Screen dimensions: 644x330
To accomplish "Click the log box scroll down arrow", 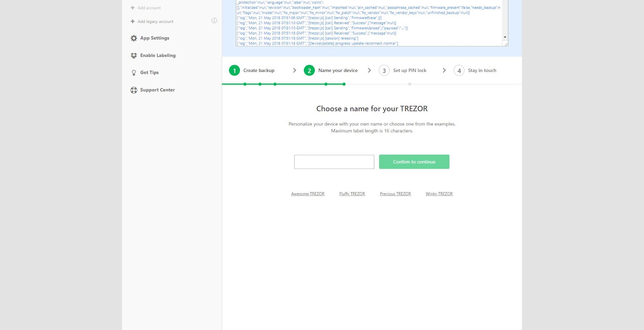I will [x=505, y=37].
